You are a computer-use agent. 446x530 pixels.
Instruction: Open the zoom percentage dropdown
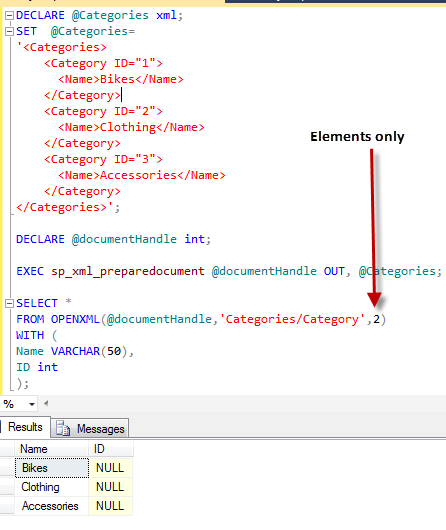coord(32,404)
